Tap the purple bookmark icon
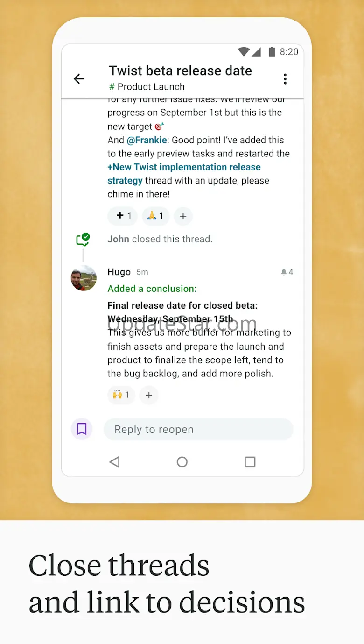The width and height of the screenshot is (364, 644). coord(82,429)
